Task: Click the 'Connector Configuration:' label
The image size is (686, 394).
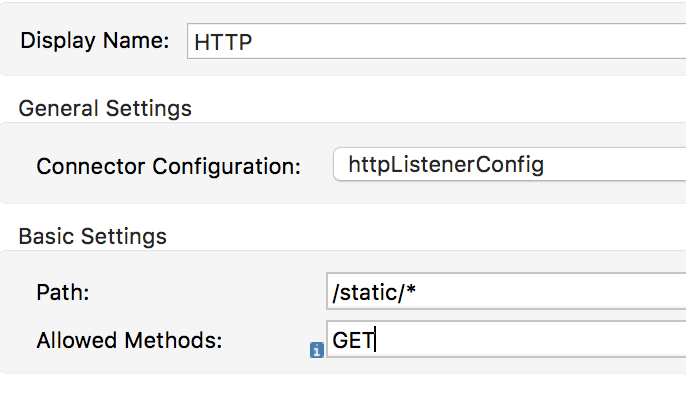Action: pyautogui.click(x=168, y=166)
